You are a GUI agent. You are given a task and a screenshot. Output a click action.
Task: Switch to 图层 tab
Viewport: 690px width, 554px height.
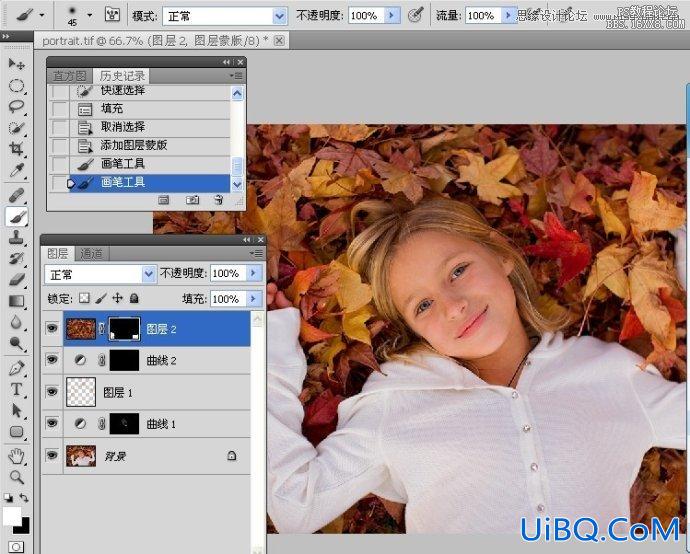58,253
